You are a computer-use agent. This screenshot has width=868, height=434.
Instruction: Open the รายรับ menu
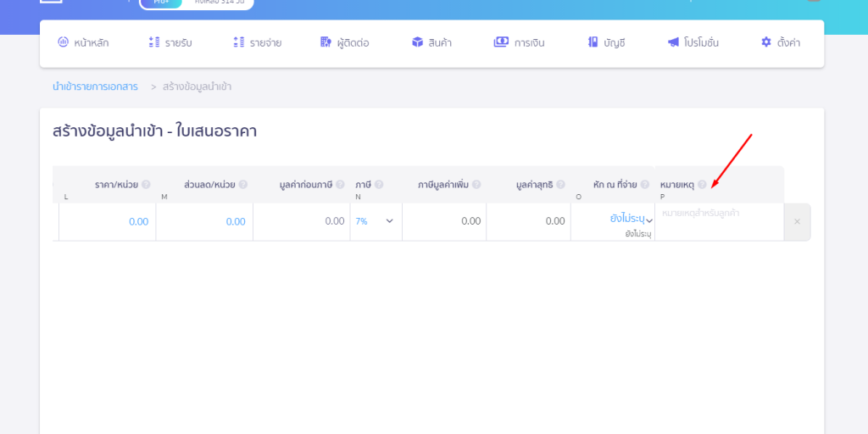[x=170, y=42]
